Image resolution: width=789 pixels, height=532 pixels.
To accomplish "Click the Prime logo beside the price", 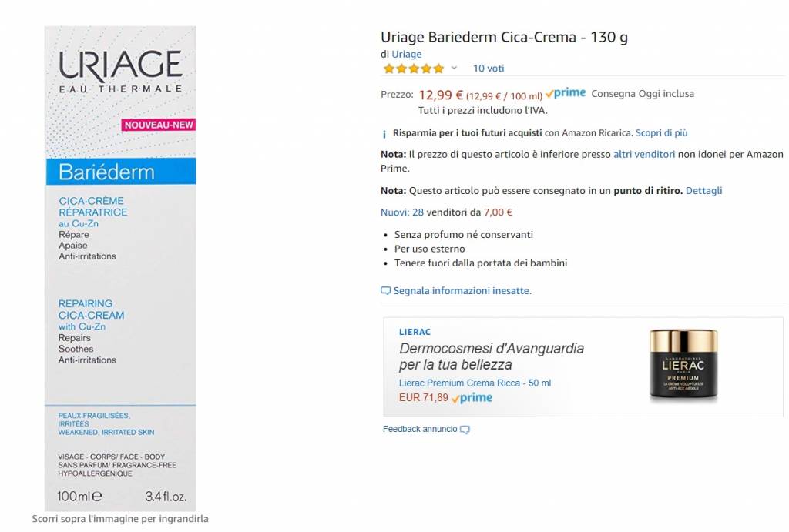I will coord(566,94).
